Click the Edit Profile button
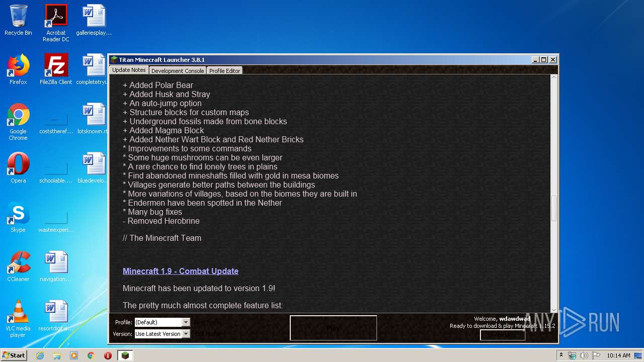This screenshot has width=644, height=362. point(207,334)
